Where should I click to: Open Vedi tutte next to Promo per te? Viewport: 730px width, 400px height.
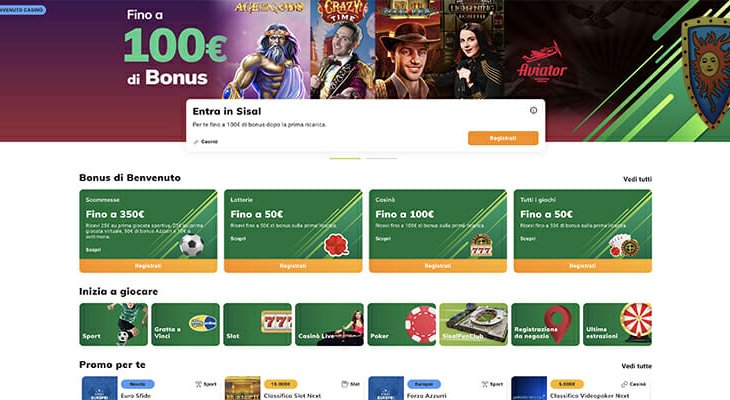coord(636,366)
